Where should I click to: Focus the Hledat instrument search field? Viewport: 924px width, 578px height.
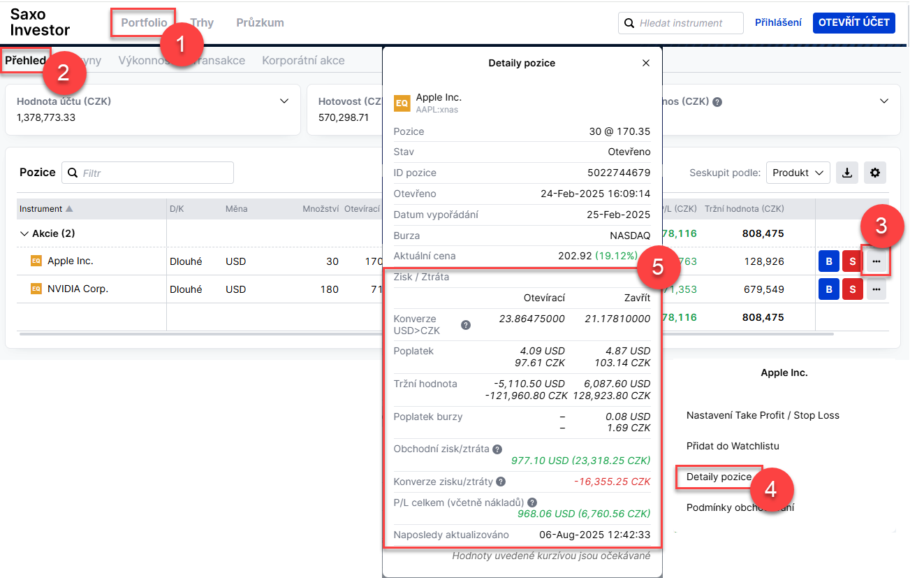(x=681, y=23)
